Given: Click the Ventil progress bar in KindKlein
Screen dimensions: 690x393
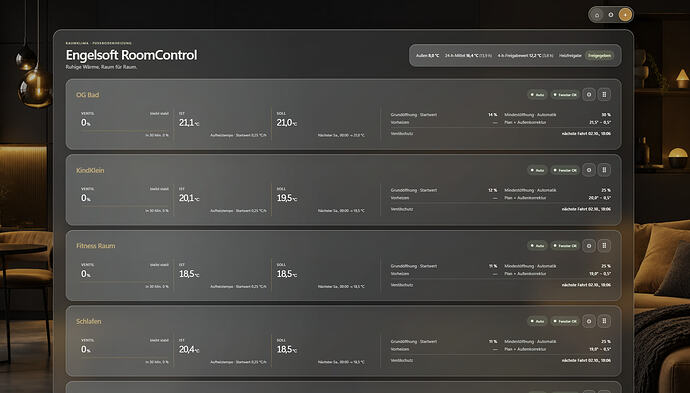Looking at the screenshot, I should click(x=125, y=206).
